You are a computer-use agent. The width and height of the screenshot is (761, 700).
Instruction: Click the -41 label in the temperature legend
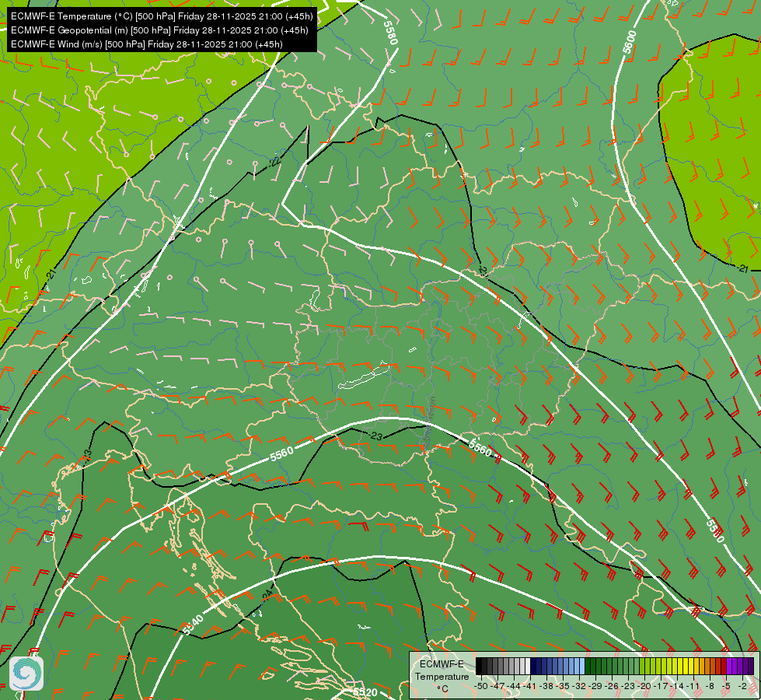[x=530, y=686]
